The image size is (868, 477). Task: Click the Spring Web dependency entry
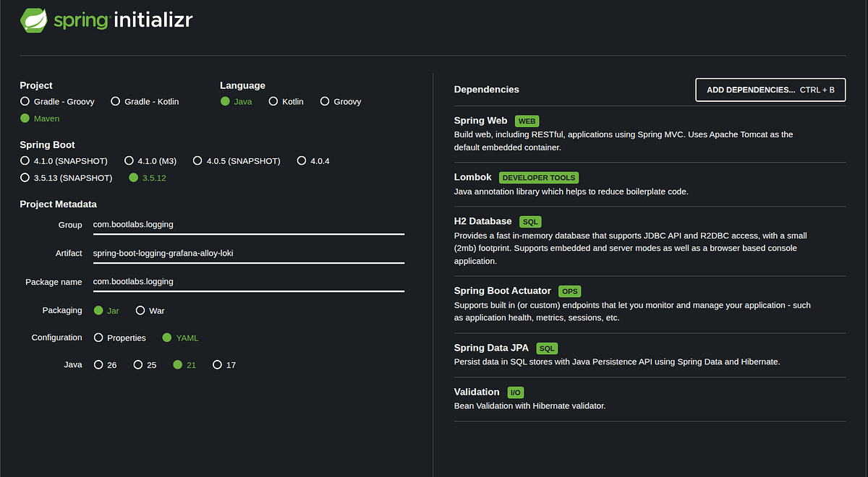(650, 134)
